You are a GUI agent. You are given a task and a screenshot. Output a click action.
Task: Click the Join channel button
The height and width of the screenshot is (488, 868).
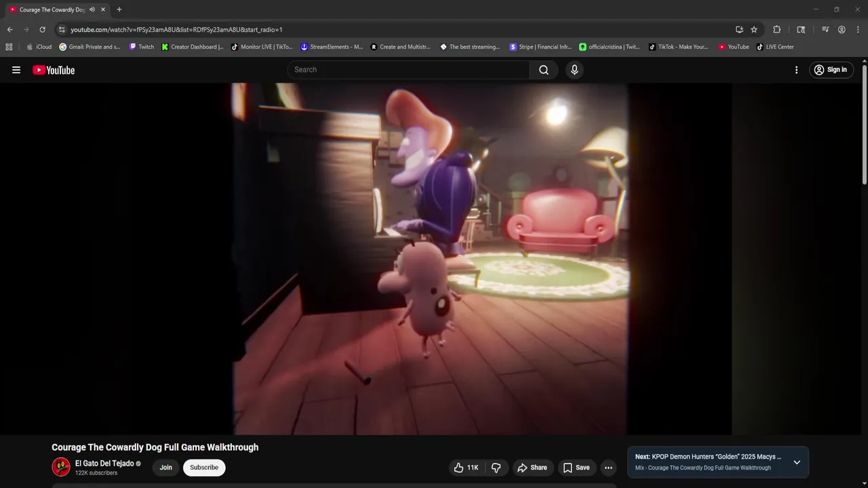point(165,468)
